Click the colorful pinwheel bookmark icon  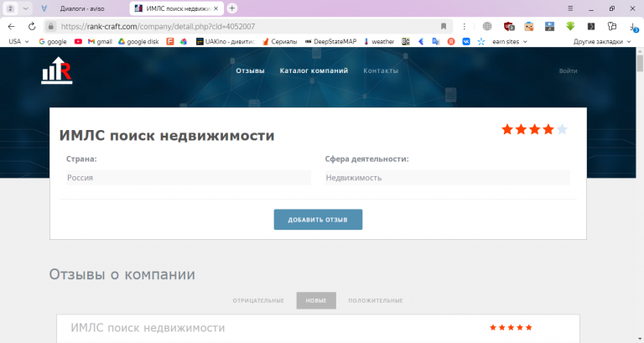(184, 41)
